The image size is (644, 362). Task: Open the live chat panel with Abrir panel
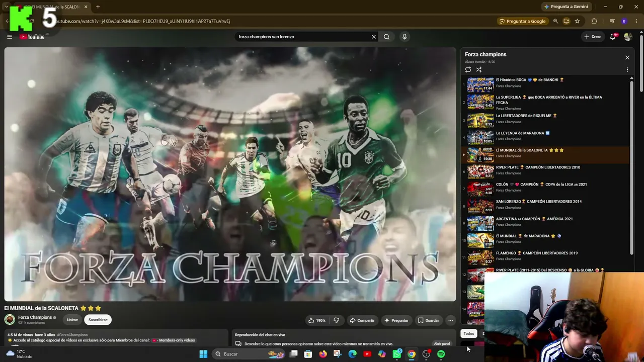(442, 344)
